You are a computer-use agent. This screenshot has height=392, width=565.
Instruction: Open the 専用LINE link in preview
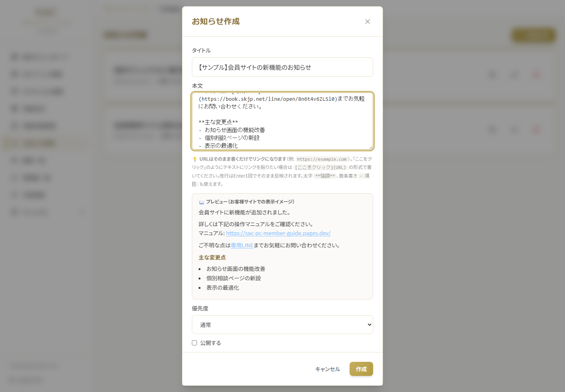click(242, 245)
